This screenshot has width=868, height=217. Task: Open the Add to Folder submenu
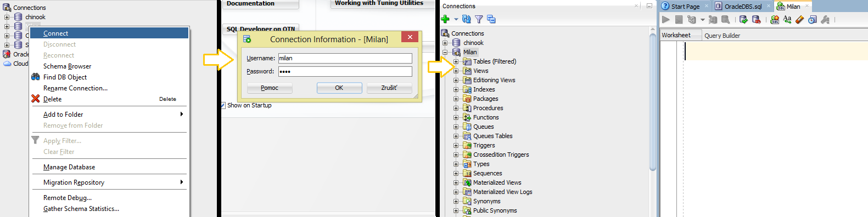coord(109,115)
